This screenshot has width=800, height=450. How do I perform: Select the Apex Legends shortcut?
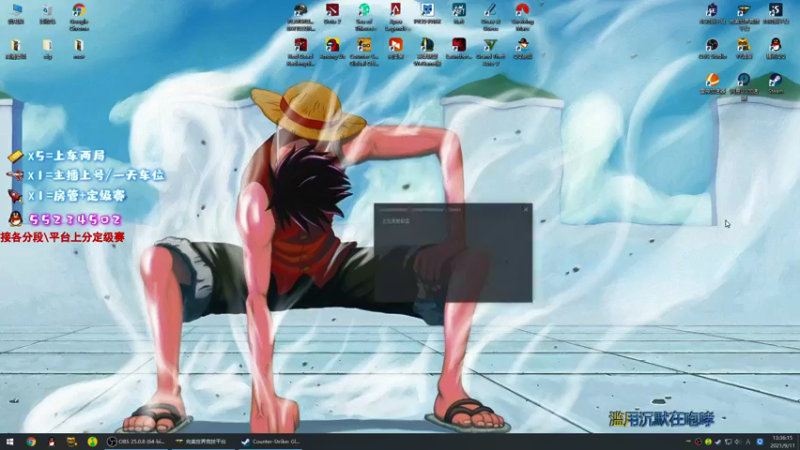396,16
